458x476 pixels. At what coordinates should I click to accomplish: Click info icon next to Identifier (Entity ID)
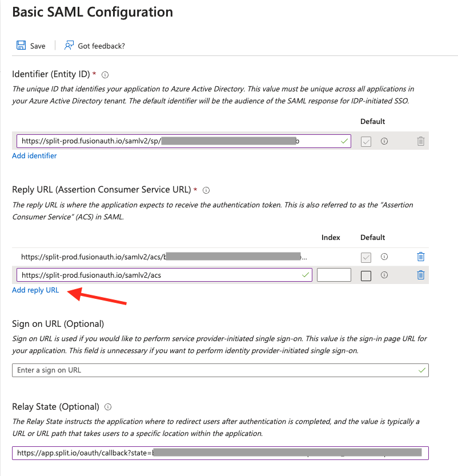click(105, 75)
